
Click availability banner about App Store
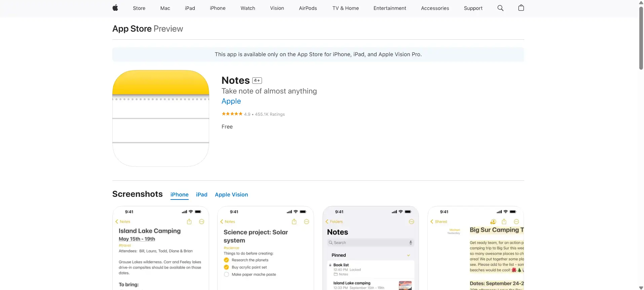(318, 55)
